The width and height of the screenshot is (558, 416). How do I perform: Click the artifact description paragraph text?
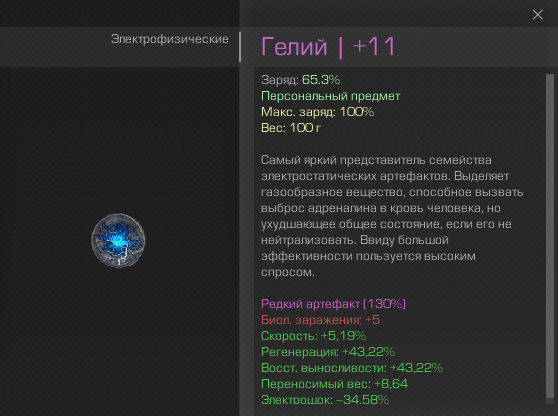(392, 216)
